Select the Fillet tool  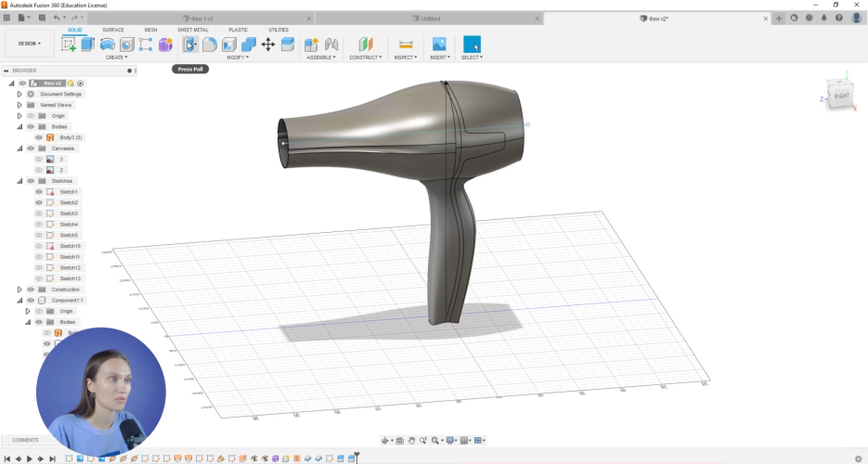(x=209, y=45)
